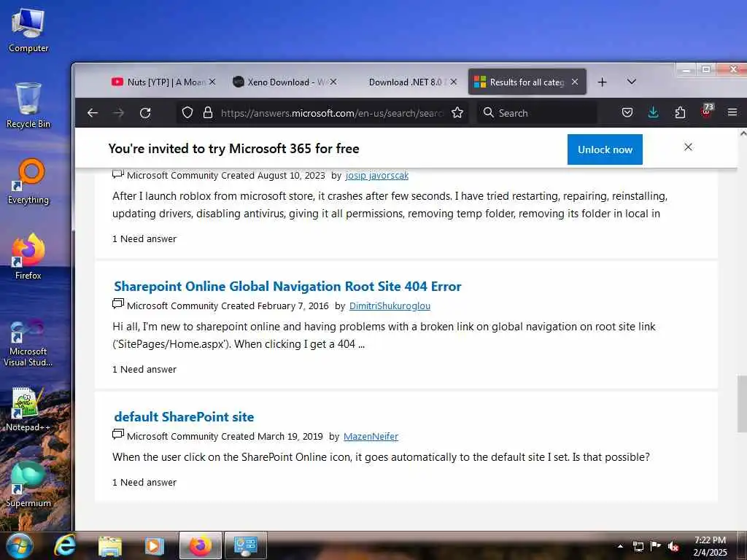747x560 pixels.
Task: Select the Microsoft Visual Studio desktop shortcut
Action: click(x=28, y=344)
